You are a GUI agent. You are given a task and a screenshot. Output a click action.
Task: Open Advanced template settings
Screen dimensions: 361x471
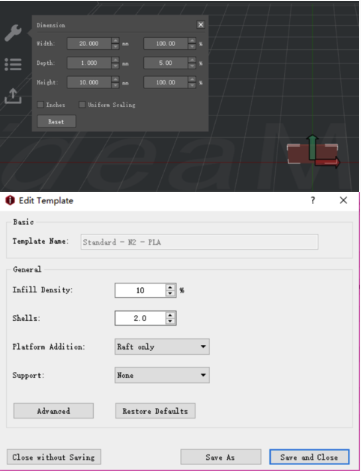pos(53,411)
